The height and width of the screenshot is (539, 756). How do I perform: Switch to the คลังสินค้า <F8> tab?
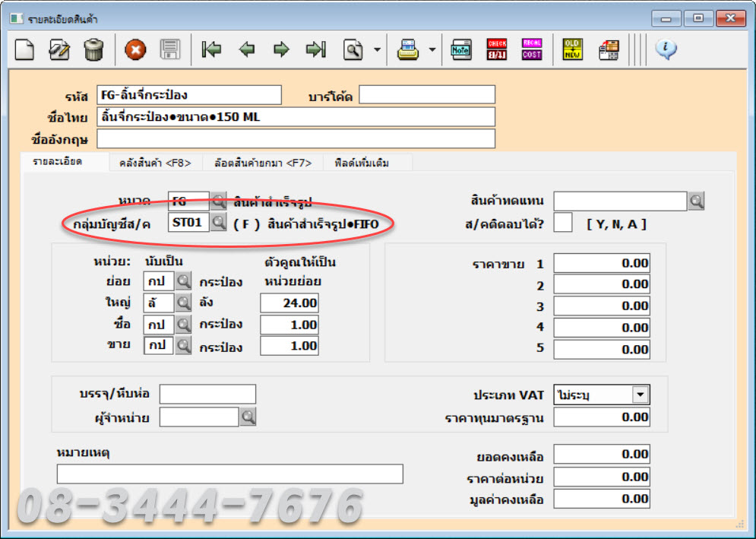coord(155,163)
